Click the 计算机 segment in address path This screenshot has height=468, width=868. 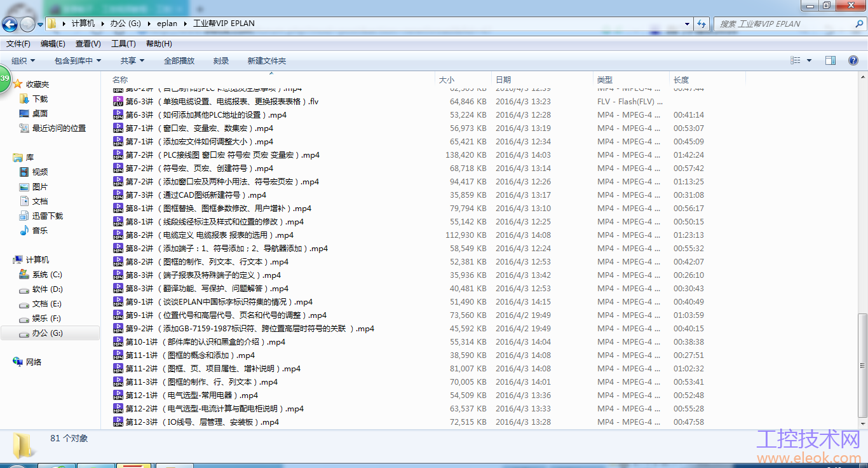coord(83,24)
